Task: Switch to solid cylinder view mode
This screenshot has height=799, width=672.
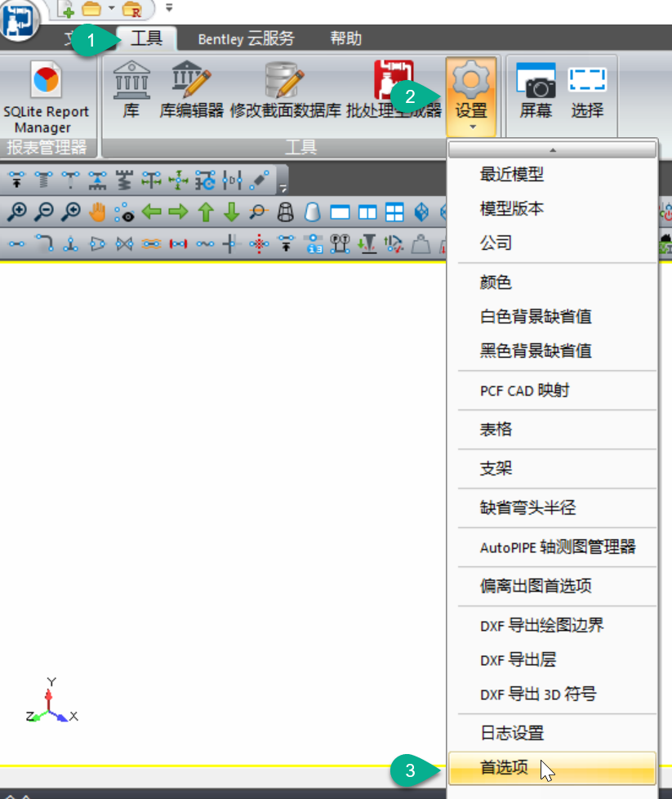Action: [x=312, y=212]
